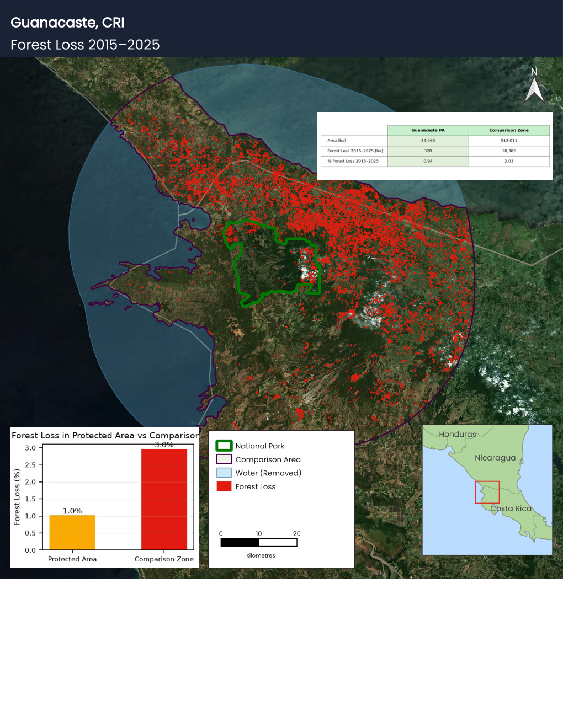Select the "Forest Loss 2015–2025 (ha)" row label

tap(355, 151)
